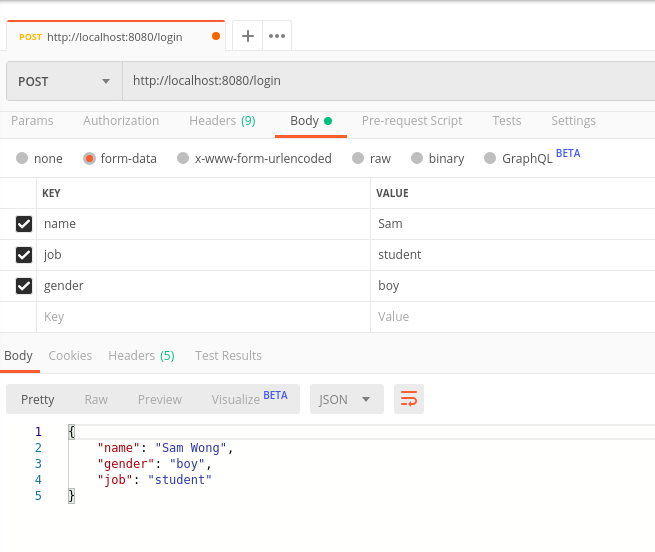655x552 pixels.
Task: Switch response view to Visualize BETA
Action: (x=249, y=399)
